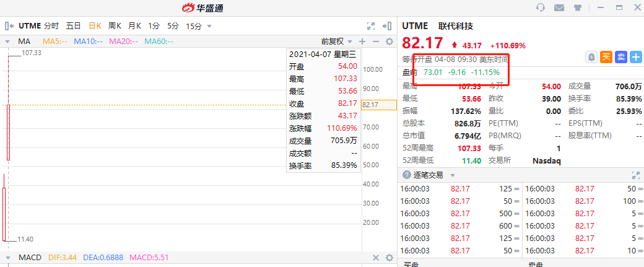The height and width of the screenshot is (267, 644).
Task: Click the 联代科技 company name
Action: (456, 26)
